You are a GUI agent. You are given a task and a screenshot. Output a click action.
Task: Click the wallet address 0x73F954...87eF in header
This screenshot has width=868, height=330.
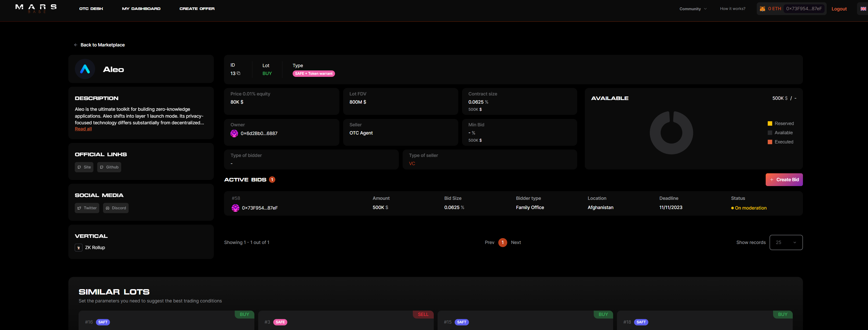[x=804, y=9]
